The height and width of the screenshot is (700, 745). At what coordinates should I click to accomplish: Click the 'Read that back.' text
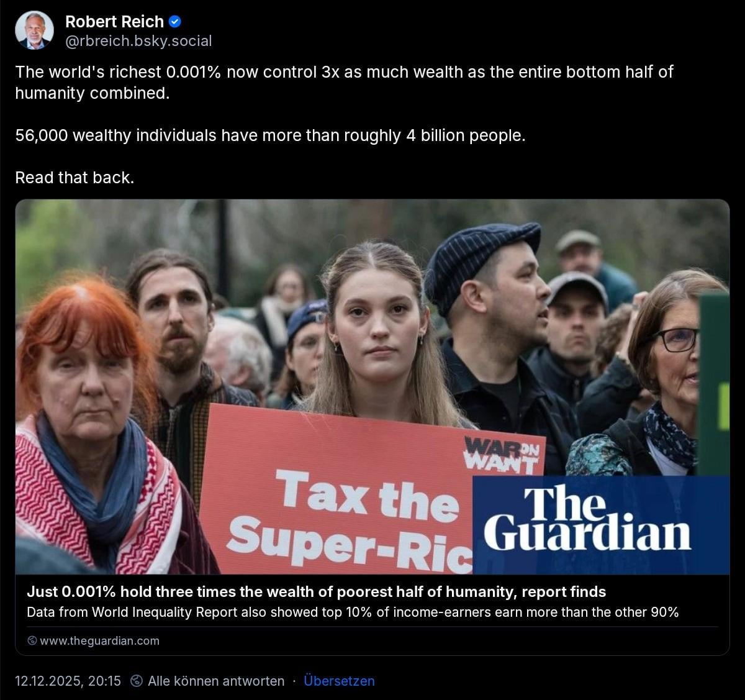[x=74, y=178]
